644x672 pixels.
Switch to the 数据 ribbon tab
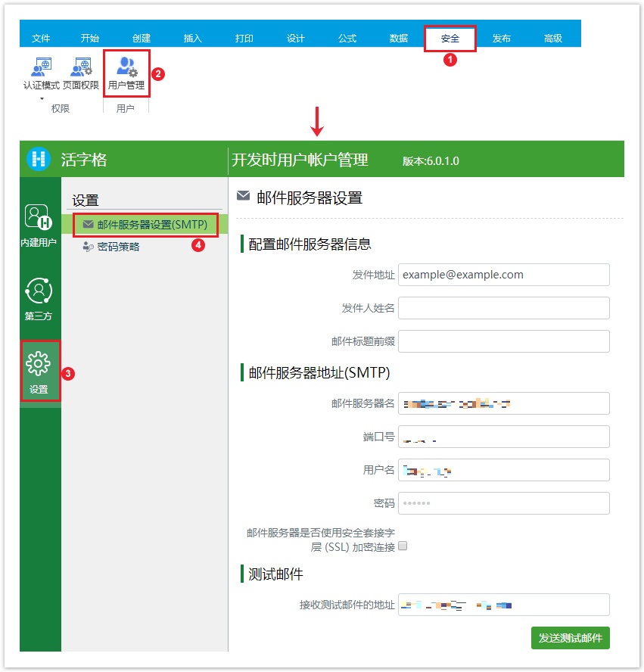coord(399,38)
